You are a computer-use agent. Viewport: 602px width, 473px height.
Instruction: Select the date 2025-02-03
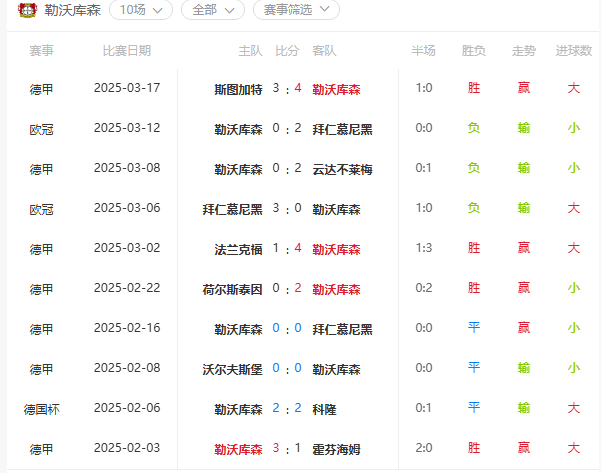127,448
